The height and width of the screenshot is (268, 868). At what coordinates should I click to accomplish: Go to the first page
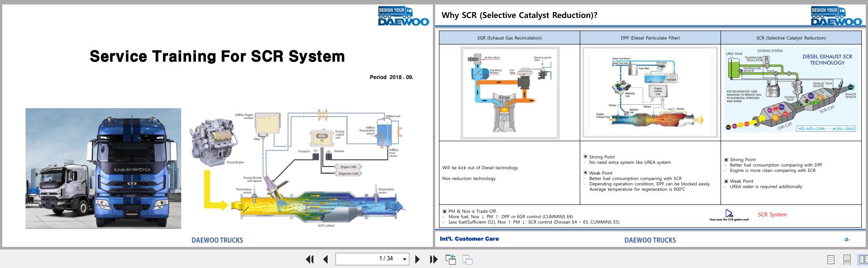[310, 259]
